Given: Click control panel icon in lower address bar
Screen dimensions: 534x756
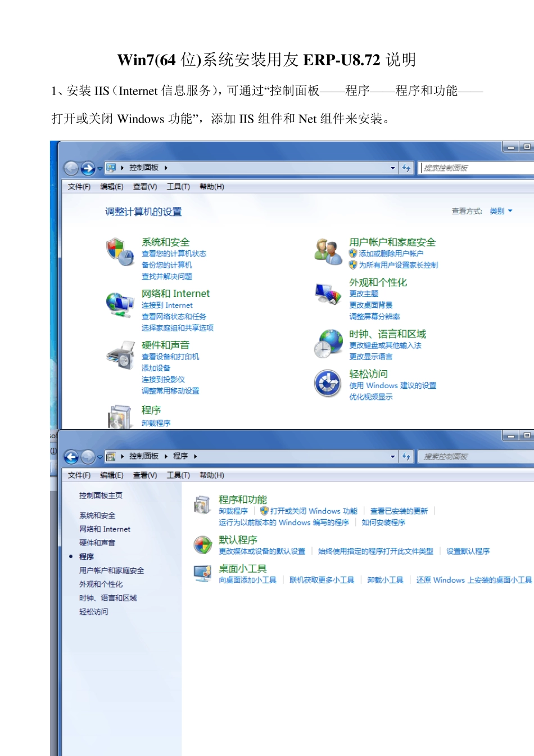Looking at the screenshot, I should pos(111,456).
